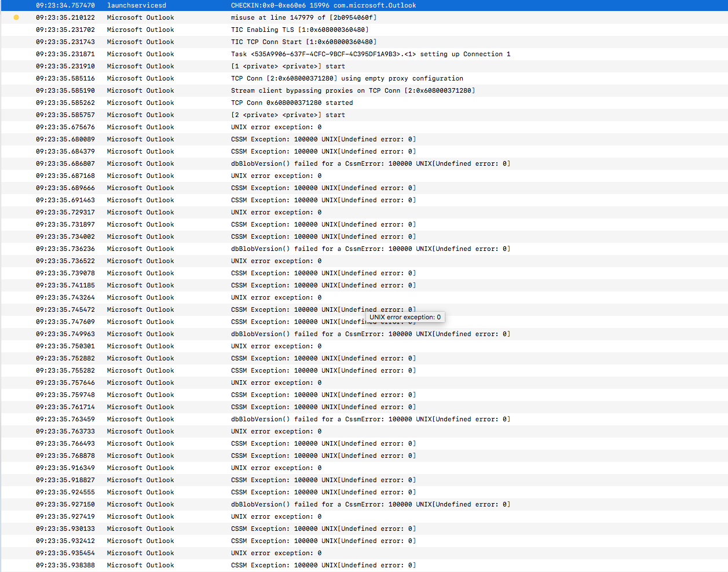This screenshot has height=572, width=728.
Task: Click the 'TIC Enabling TLS' log message
Action: 299,30
